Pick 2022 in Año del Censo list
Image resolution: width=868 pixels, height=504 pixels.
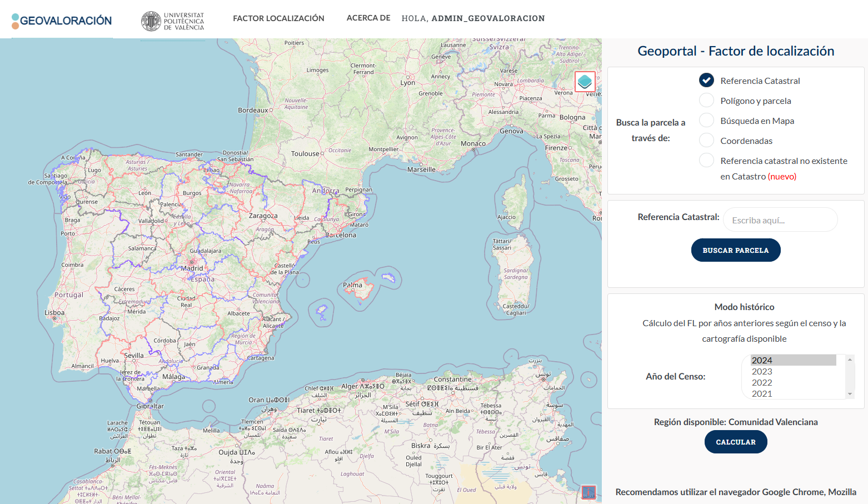pos(762,382)
